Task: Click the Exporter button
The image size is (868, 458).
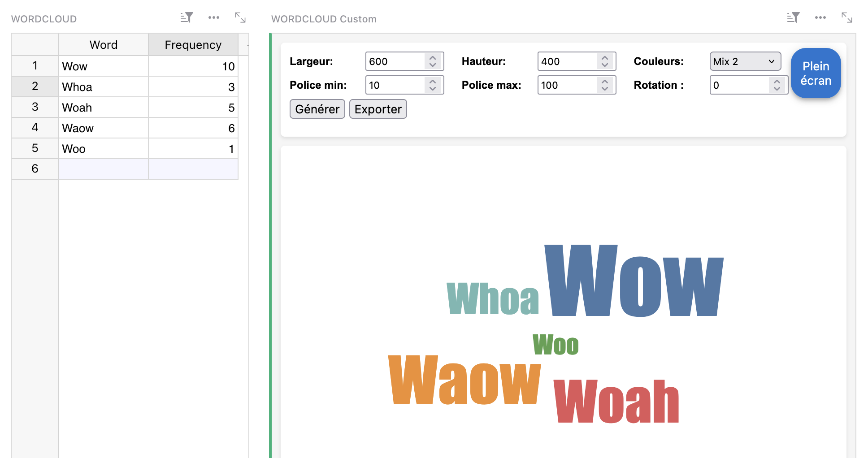Action: (x=378, y=109)
